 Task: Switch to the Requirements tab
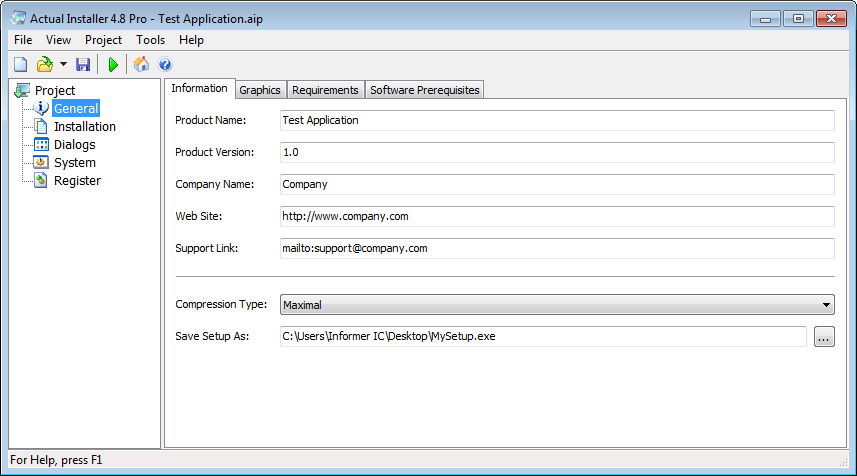tap(325, 90)
